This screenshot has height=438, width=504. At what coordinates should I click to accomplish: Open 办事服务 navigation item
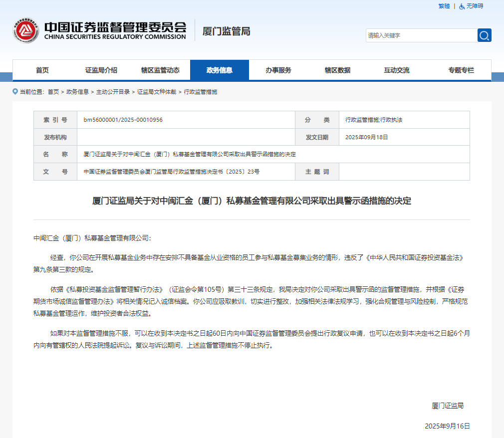click(278, 70)
